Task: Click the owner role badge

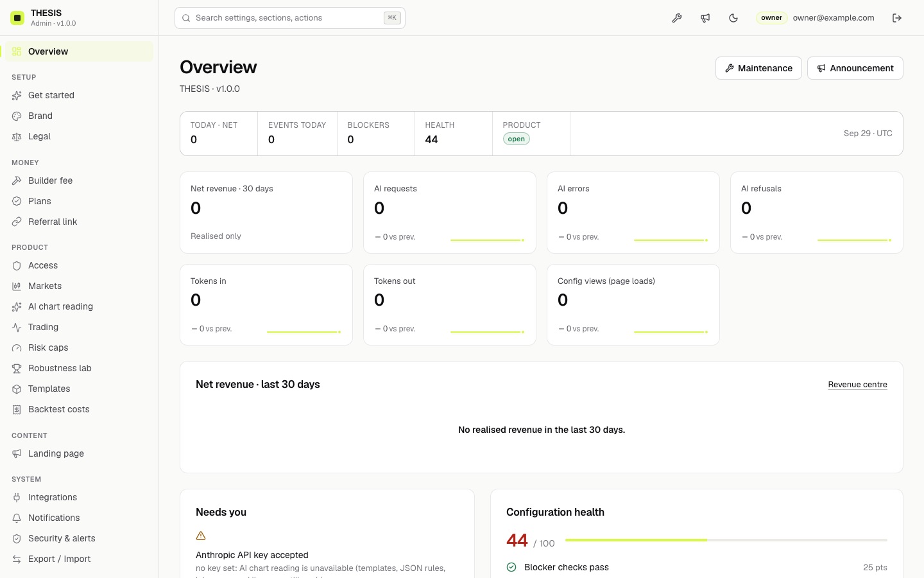Action: click(x=771, y=18)
